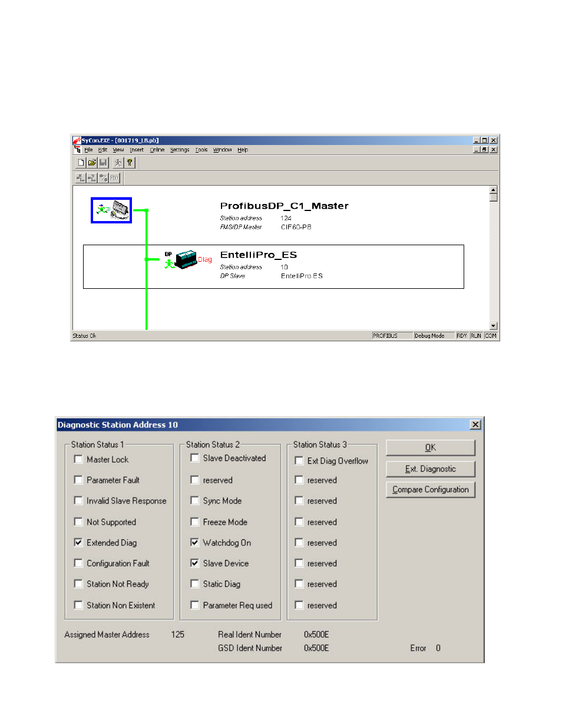562x728 pixels.
Task: Open the Settings menu
Action: (180, 150)
